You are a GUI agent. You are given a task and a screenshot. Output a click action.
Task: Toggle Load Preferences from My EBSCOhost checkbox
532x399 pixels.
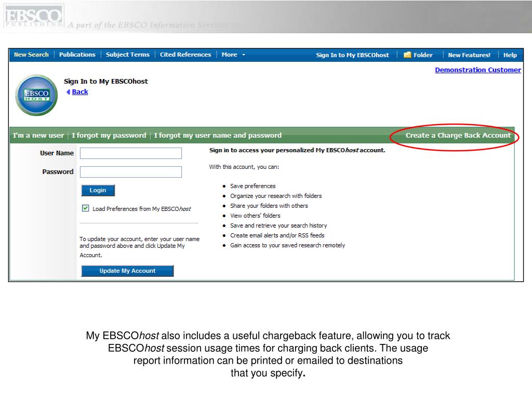point(86,208)
